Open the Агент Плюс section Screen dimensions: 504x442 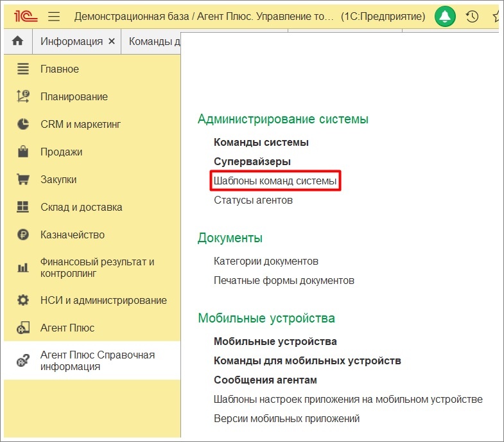point(92,328)
